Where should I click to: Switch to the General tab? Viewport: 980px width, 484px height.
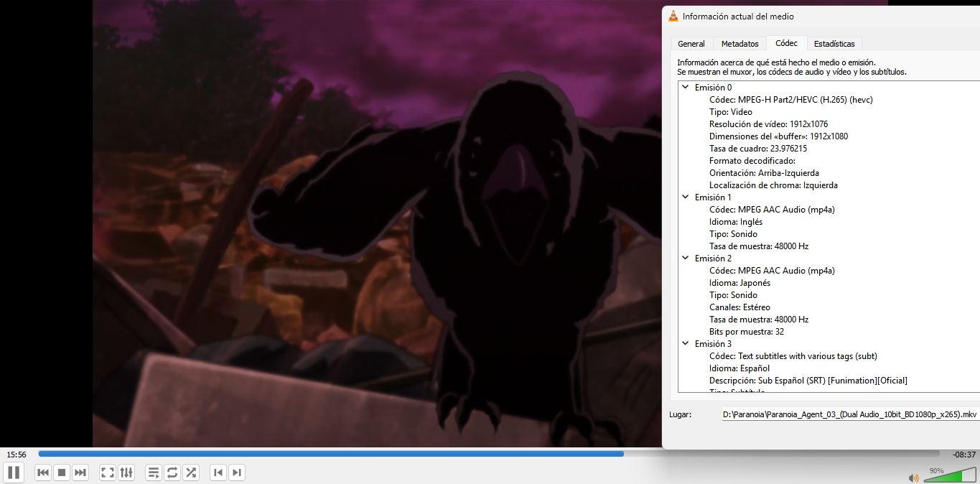point(691,44)
